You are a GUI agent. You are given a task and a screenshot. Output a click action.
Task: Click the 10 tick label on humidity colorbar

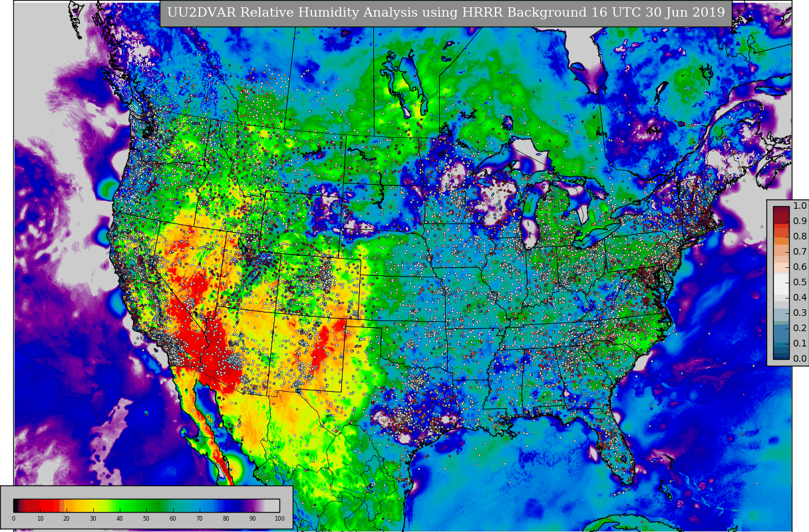tap(40, 519)
